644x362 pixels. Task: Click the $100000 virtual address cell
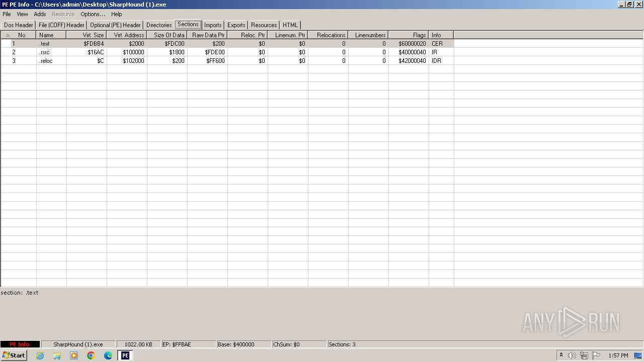pyautogui.click(x=127, y=52)
